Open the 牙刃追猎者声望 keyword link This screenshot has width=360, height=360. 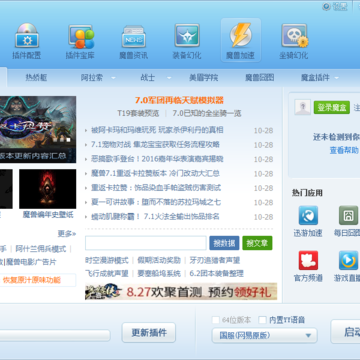pos(215,260)
